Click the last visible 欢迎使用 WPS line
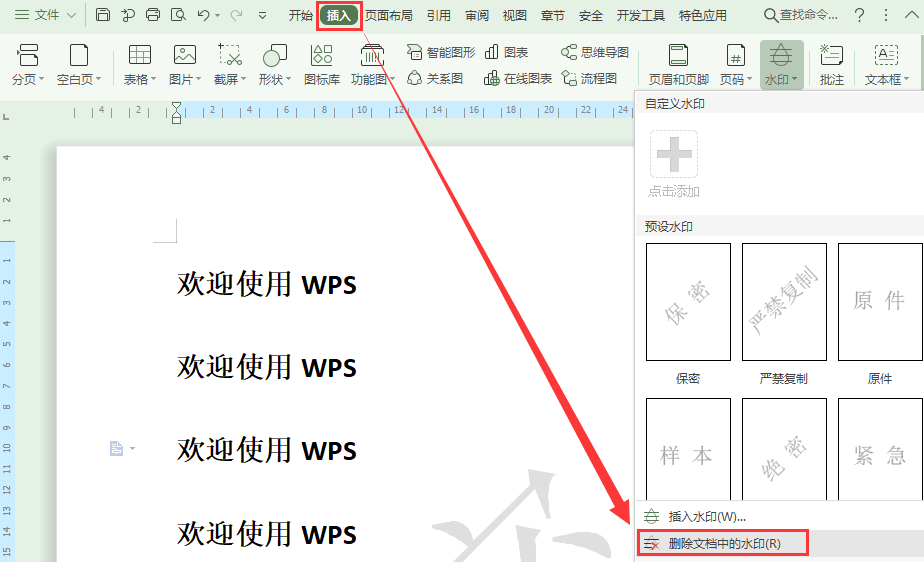 click(x=266, y=534)
